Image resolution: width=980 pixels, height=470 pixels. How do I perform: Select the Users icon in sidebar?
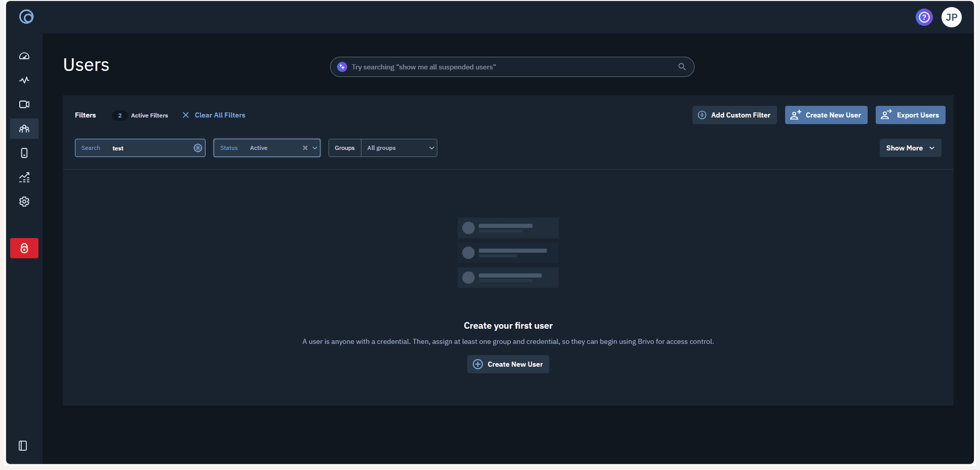point(24,129)
